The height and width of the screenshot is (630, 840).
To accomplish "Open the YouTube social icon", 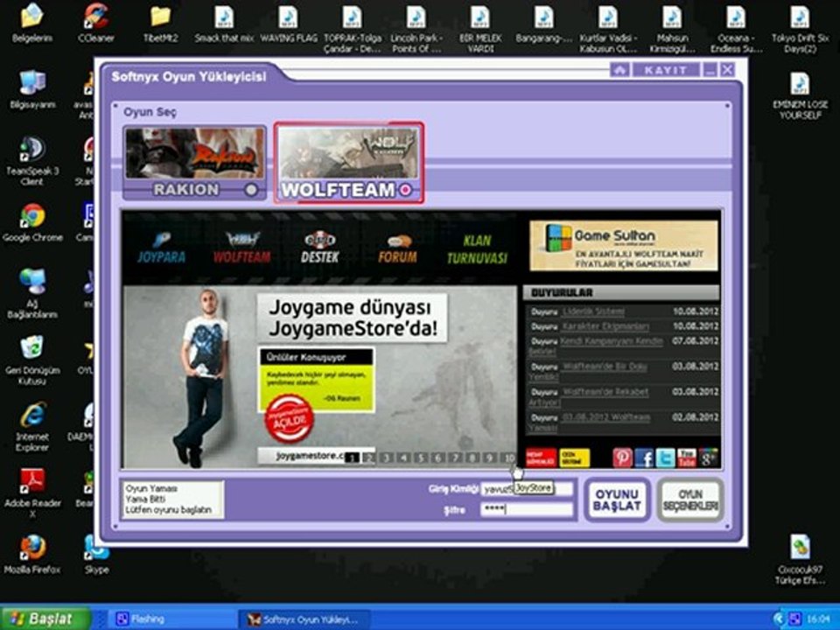I will 687,458.
